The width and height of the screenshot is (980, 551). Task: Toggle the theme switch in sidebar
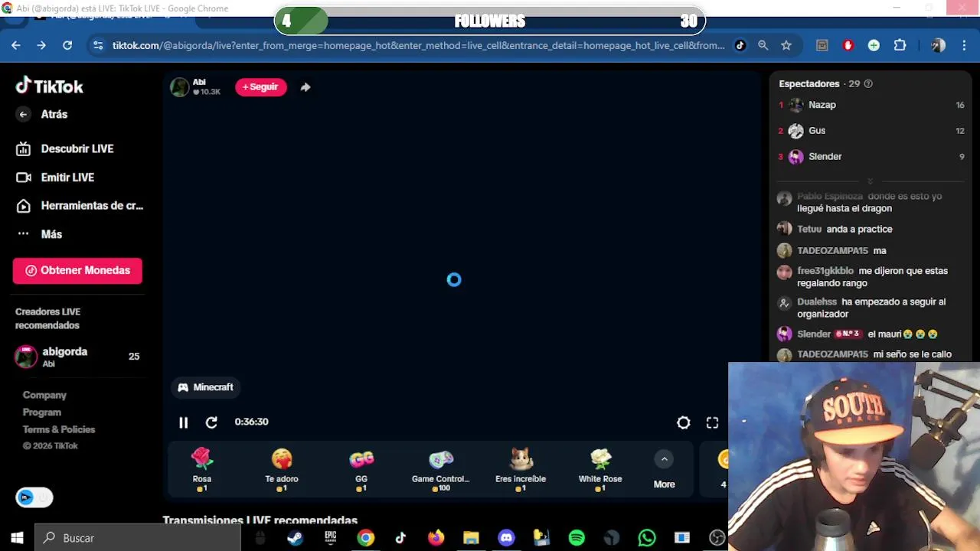click(x=34, y=497)
